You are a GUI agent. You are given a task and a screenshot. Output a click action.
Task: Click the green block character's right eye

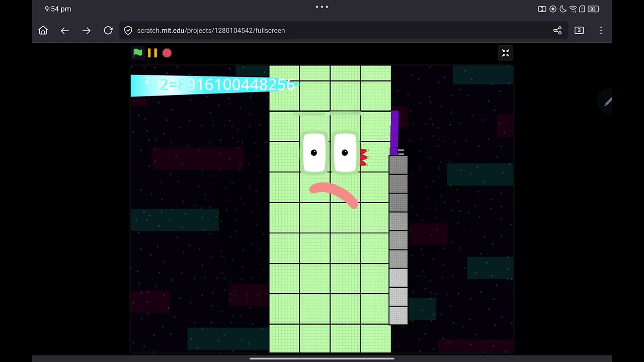coord(345,152)
